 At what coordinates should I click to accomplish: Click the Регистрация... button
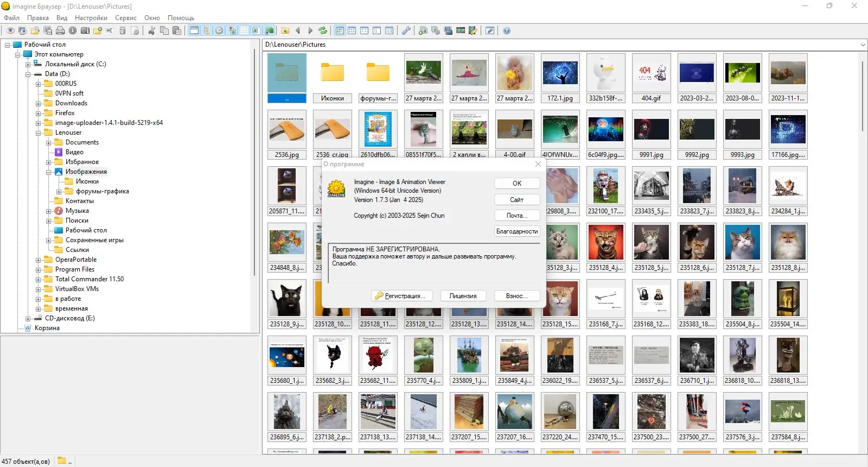click(x=401, y=295)
